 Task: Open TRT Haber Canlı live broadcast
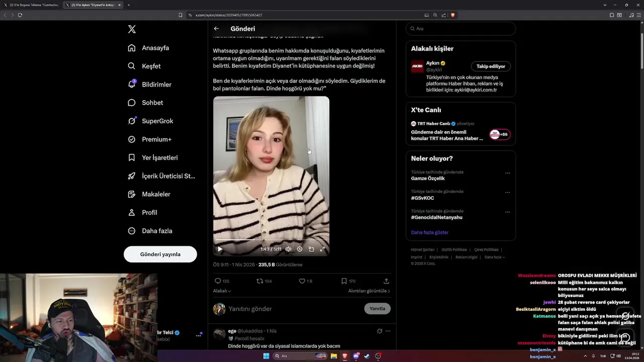point(460,131)
